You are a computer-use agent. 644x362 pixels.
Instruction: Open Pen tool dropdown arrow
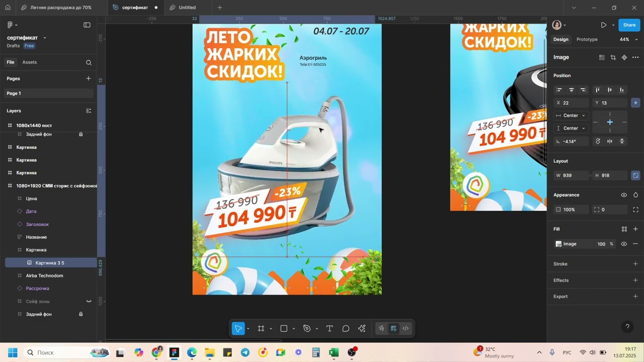[316, 329]
